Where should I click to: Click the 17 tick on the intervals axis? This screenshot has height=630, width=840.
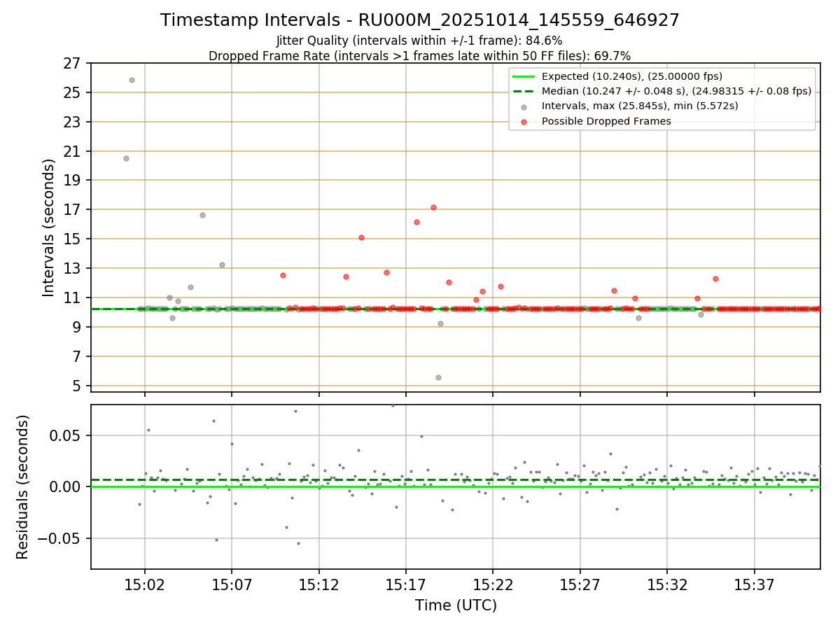(x=73, y=210)
